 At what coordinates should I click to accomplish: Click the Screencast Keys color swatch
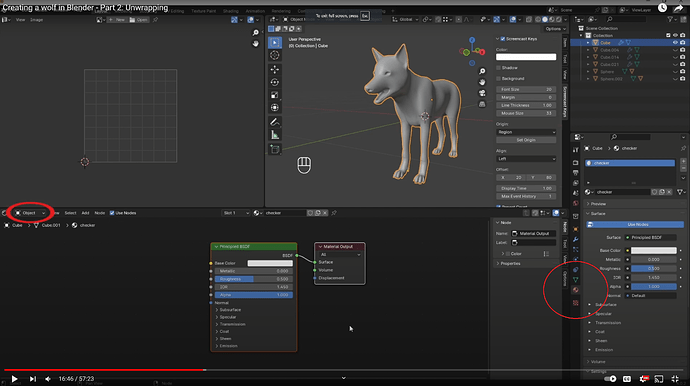(526, 57)
